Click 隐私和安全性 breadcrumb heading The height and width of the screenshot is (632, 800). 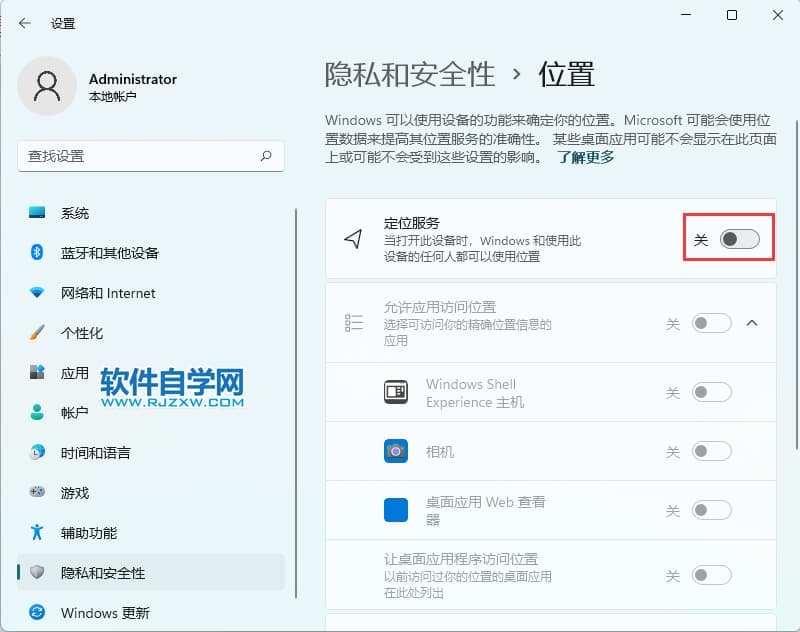(x=410, y=74)
